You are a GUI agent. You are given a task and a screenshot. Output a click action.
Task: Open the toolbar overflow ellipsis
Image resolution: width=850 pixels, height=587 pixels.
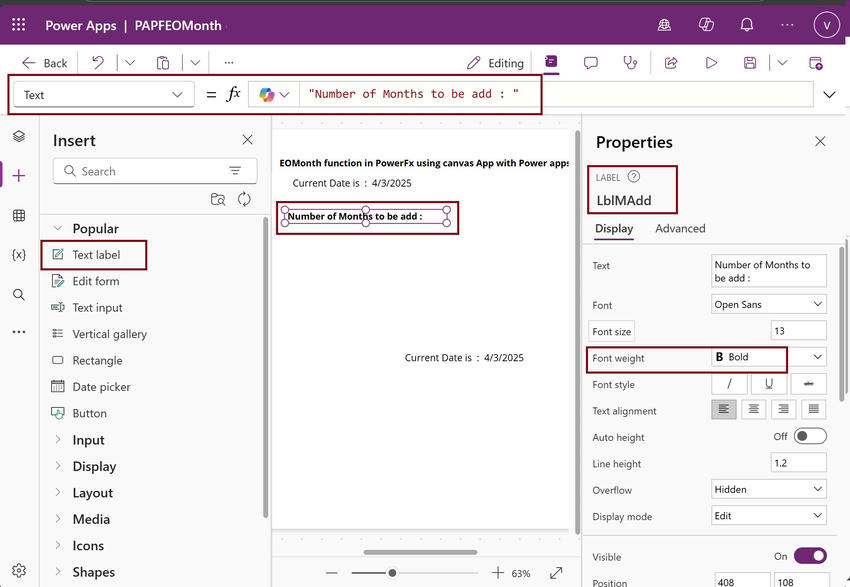click(229, 63)
